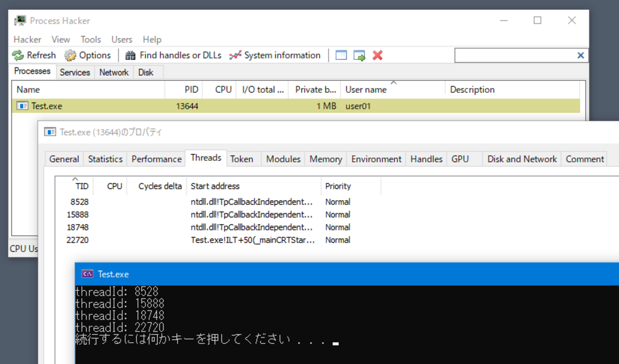Click the find window and thread icon

[x=359, y=56]
